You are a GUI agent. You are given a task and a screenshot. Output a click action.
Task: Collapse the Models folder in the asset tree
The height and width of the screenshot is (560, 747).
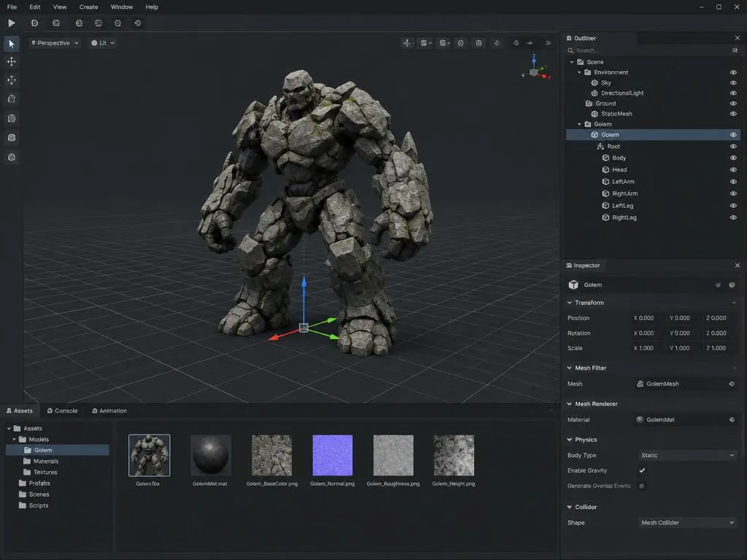coord(15,440)
